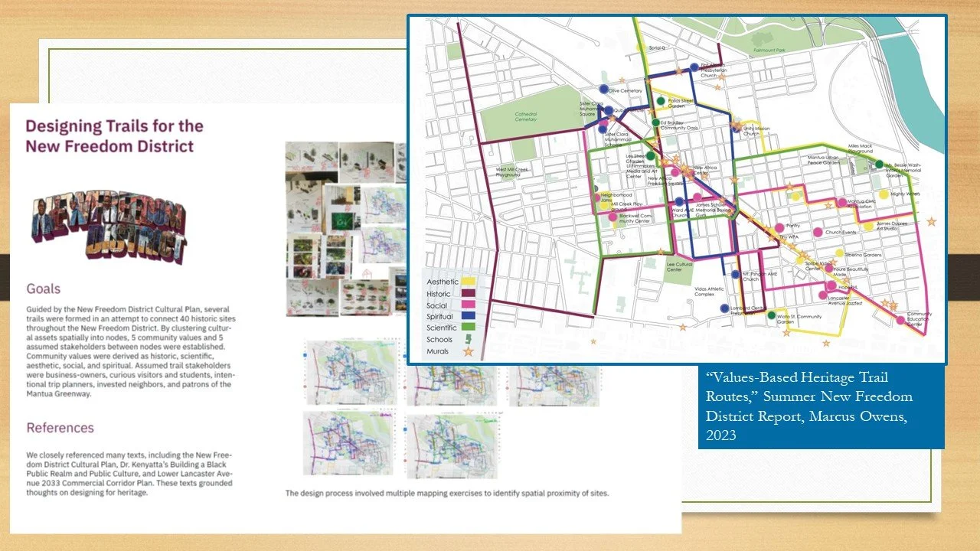Image resolution: width=980 pixels, height=551 pixels.
Task: Click the 'Values-Based Heritage Trail Routes' caption box
Action: pos(821,407)
